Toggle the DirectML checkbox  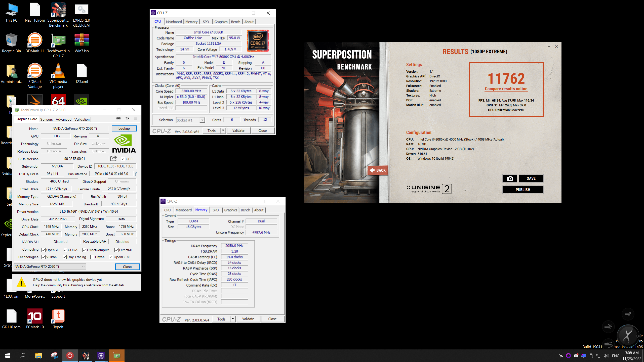116,250
